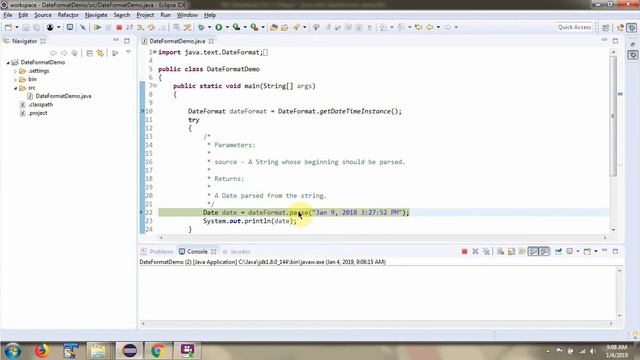The image size is (640, 360).
Task: Open the Source menu
Action: click(x=43, y=15)
